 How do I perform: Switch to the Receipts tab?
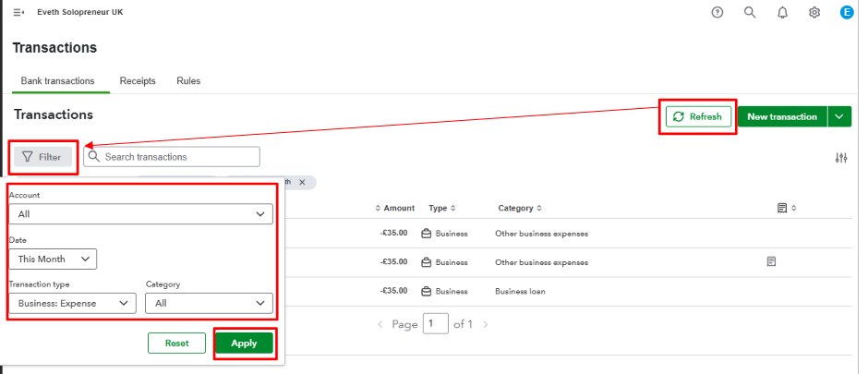pyautogui.click(x=138, y=81)
